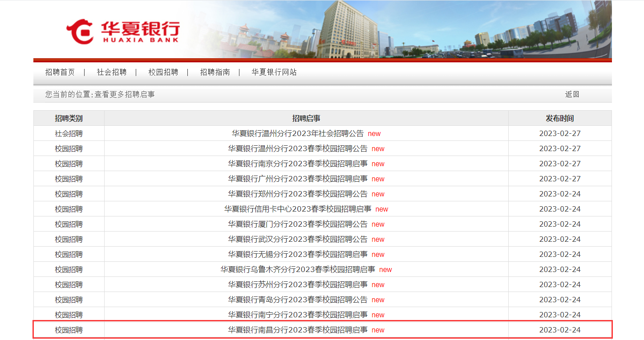Click the 返回 link
This screenshot has height=340, width=644.
572,94
